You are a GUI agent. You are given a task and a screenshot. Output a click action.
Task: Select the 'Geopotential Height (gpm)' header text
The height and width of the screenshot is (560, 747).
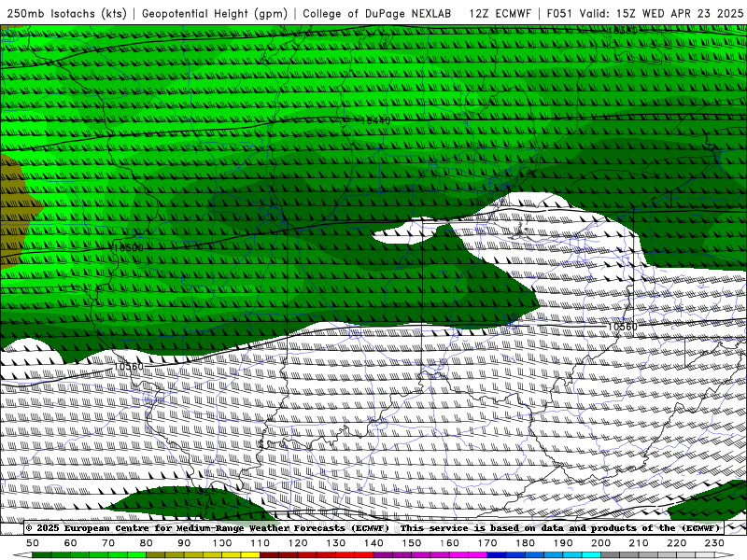pos(215,13)
